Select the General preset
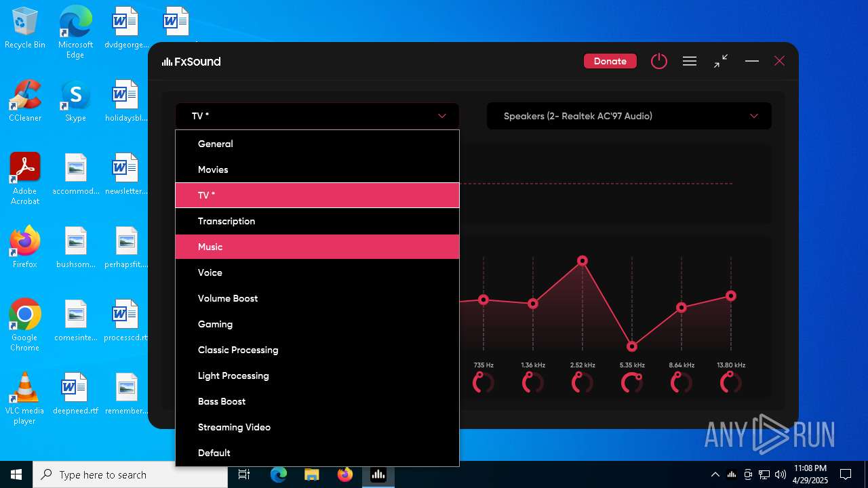Screen dimensions: 868x488 pyautogui.click(x=317, y=144)
